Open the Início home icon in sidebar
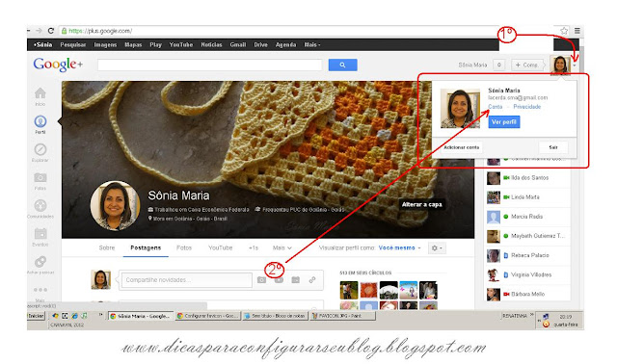The width and height of the screenshot is (617, 364). click(40, 93)
